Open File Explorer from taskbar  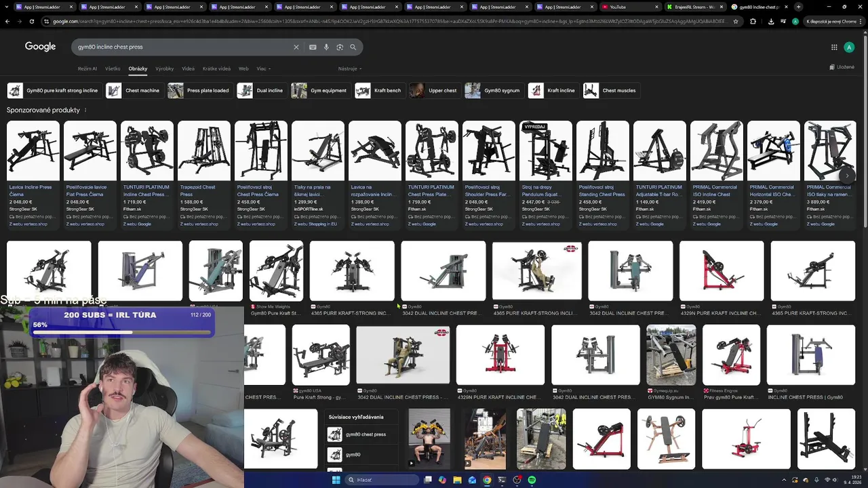pyautogui.click(x=457, y=480)
